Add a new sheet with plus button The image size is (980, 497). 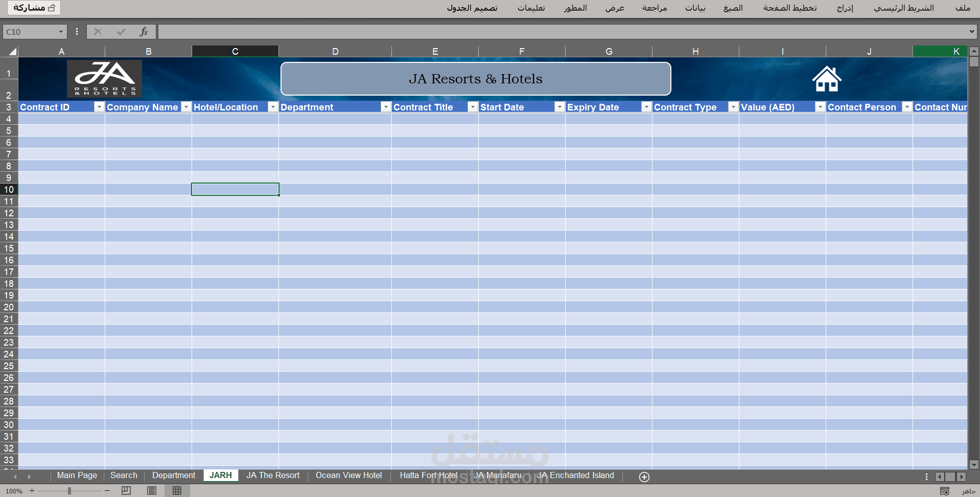[644, 477]
